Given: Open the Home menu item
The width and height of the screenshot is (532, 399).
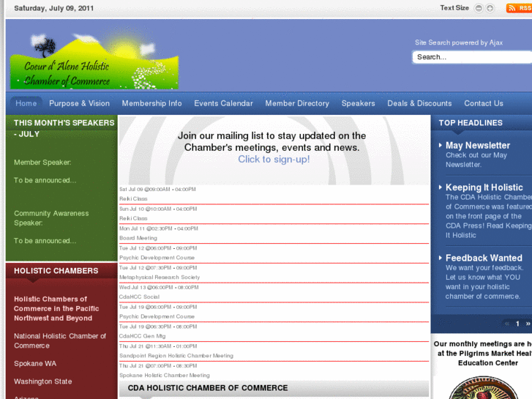Looking at the screenshot, I should pos(26,103).
